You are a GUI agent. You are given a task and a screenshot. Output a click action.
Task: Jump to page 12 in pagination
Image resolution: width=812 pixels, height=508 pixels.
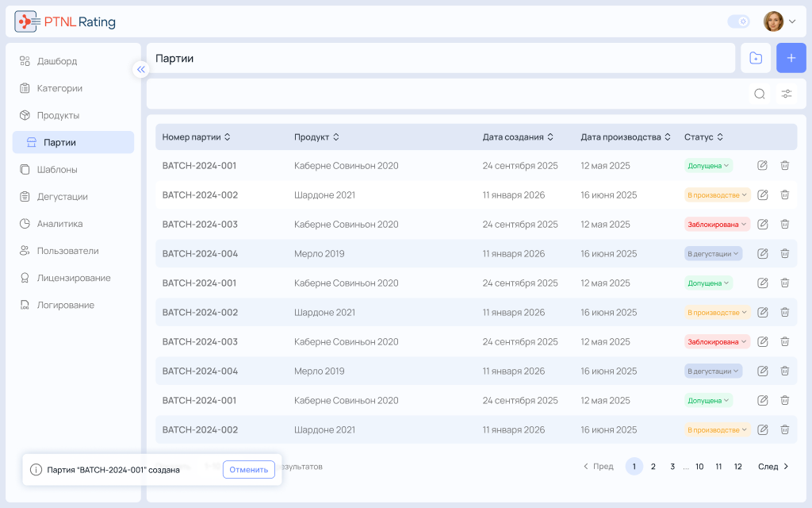[x=738, y=467]
